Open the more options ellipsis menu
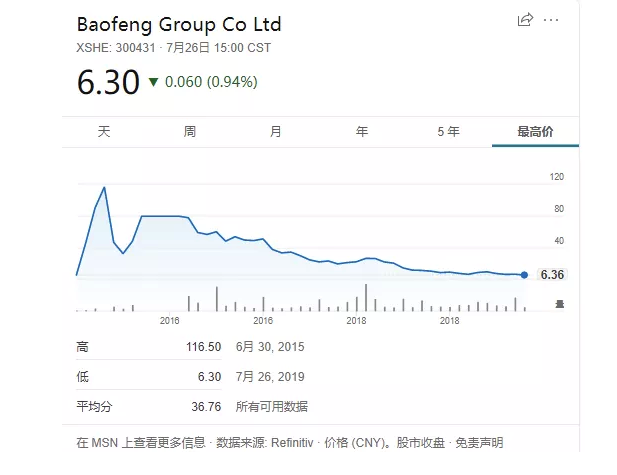Viewport: 617px width, 475px height. [551, 20]
